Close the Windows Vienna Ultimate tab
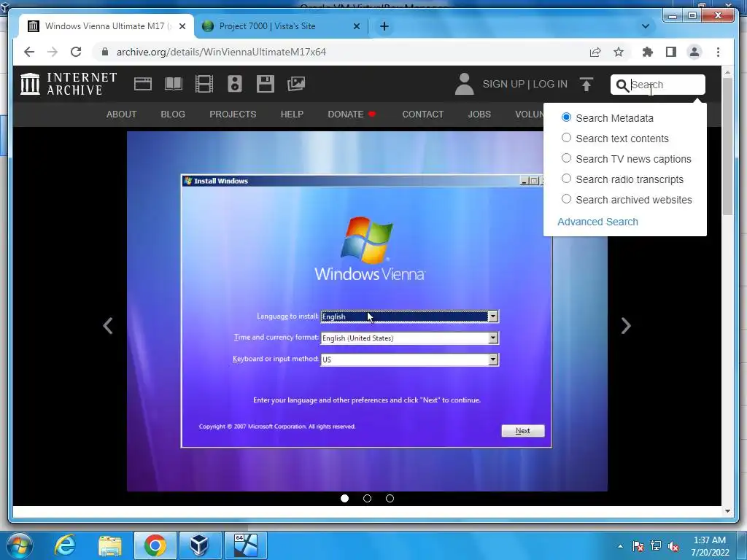Image resolution: width=747 pixels, height=560 pixels. pyautogui.click(x=182, y=26)
